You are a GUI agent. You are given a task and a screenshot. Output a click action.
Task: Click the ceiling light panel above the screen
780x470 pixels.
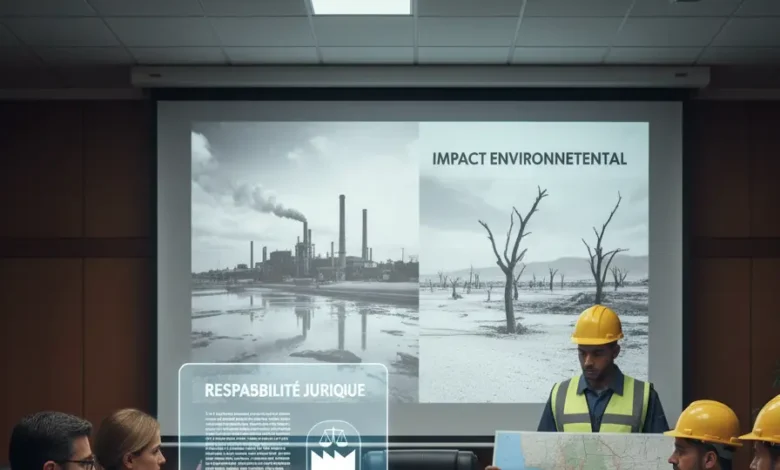pos(360,6)
